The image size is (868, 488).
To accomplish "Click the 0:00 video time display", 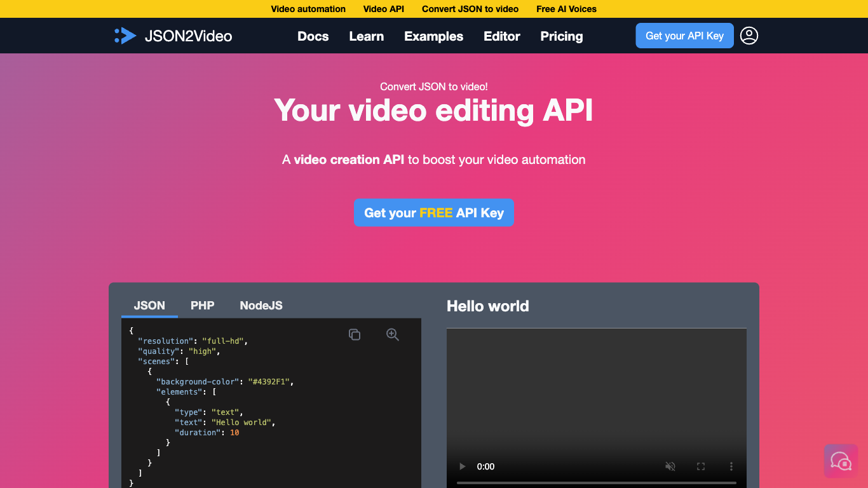I will pos(485,466).
